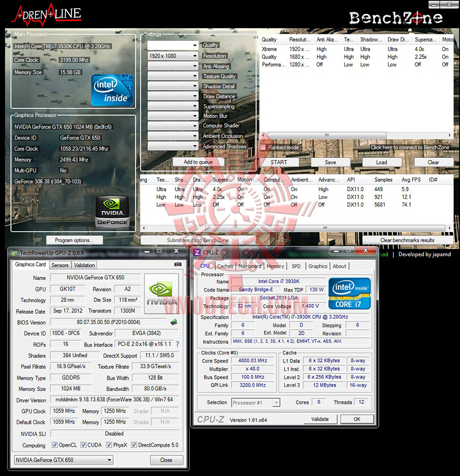
Task: Open the Advanced Shadows dropdown
Action: pos(172,146)
